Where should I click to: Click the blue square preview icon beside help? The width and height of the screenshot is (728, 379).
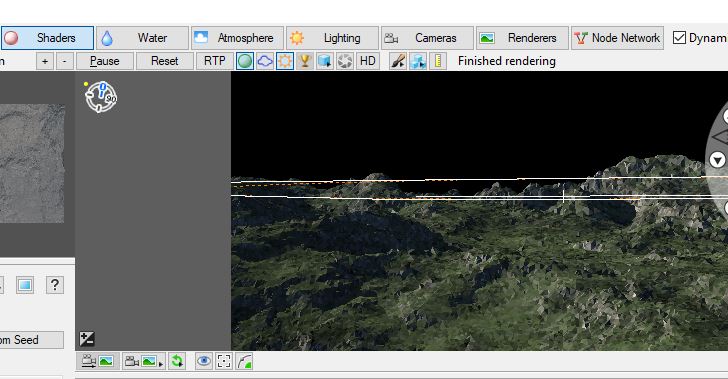coord(25,285)
